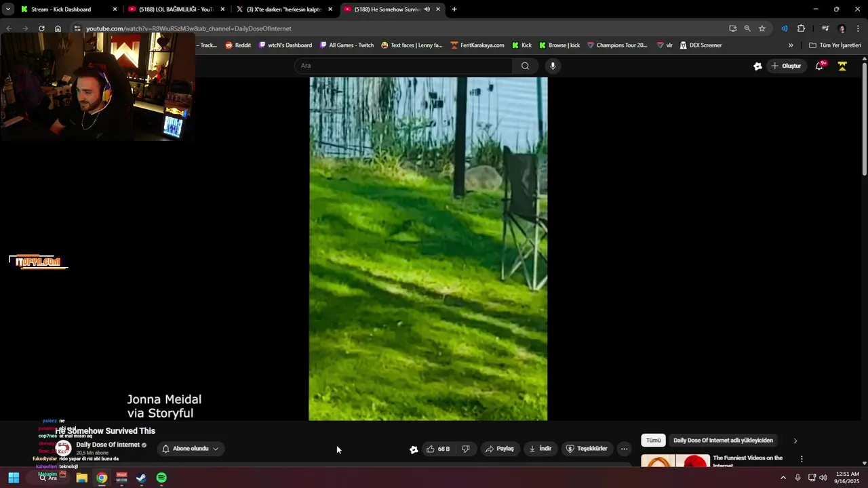Switch to the Stream - Kick Dashboard tab
This screenshot has height=488, width=868.
[61, 9]
